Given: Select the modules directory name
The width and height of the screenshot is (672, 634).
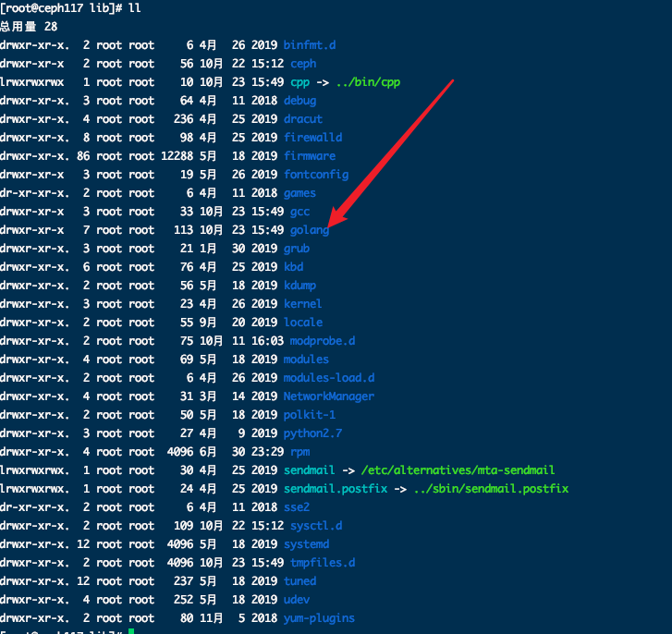Looking at the screenshot, I should tap(306, 359).
